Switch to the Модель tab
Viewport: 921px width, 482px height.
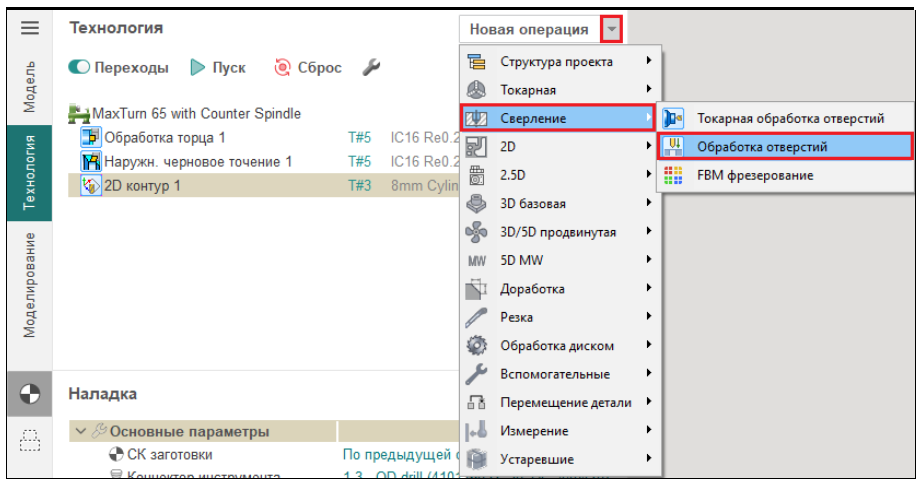coord(30,86)
